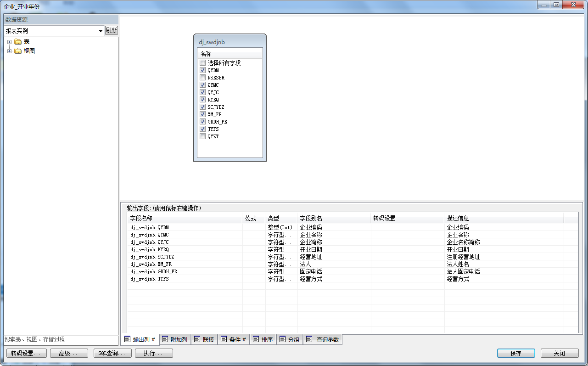The image size is (588, 366).
Task: Expand the 视图 tree node
Action: 9,51
